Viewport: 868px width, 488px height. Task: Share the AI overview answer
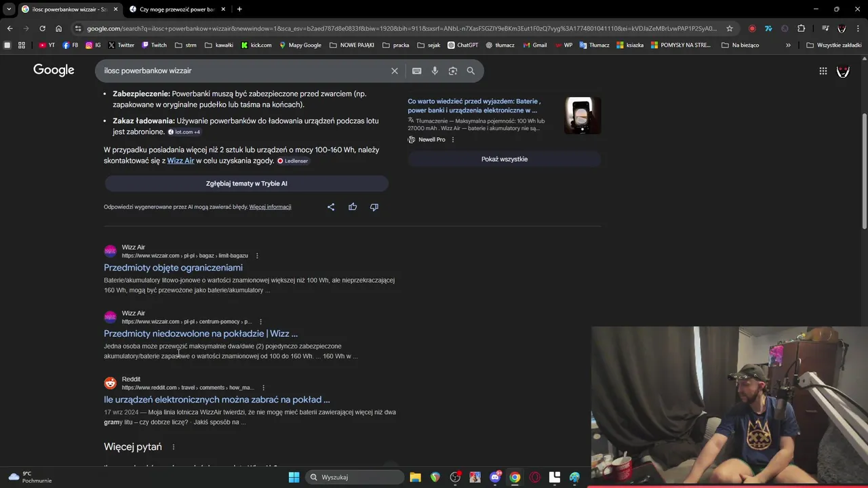(331, 207)
